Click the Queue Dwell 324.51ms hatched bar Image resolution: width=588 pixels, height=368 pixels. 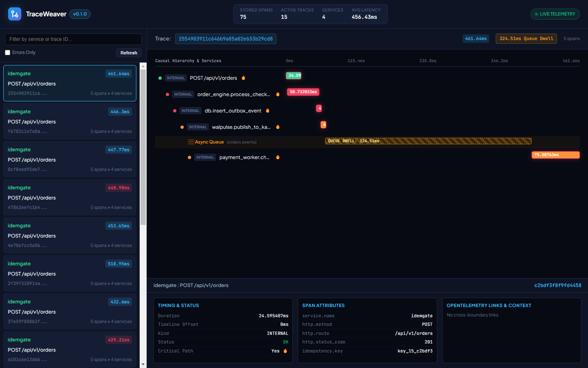coord(428,141)
